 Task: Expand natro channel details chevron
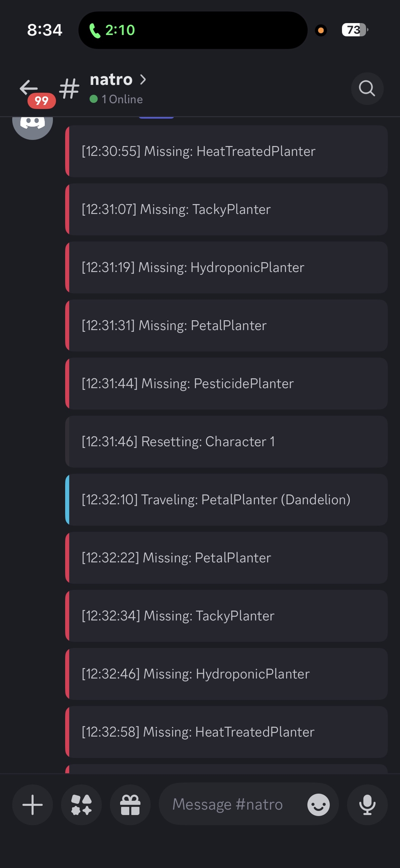tap(143, 80)
